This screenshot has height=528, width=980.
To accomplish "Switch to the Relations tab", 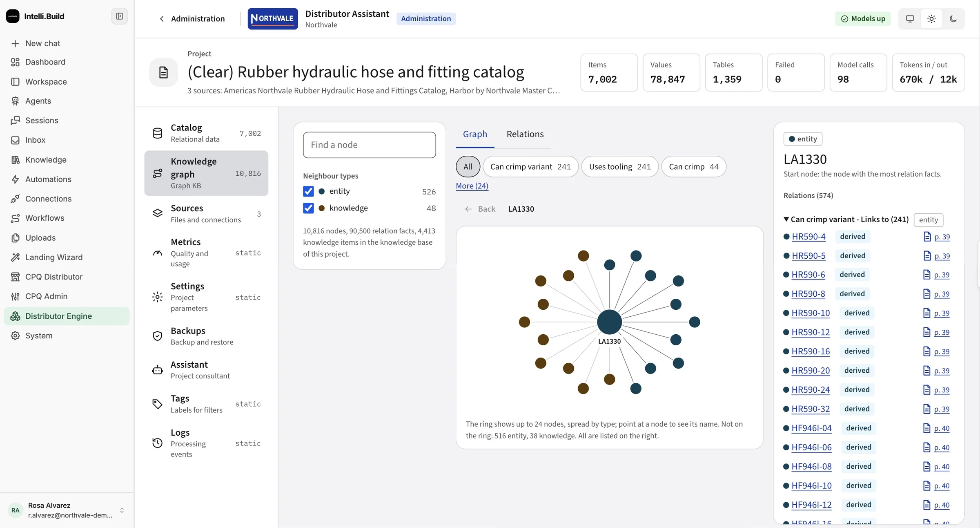I will [525, 134].
